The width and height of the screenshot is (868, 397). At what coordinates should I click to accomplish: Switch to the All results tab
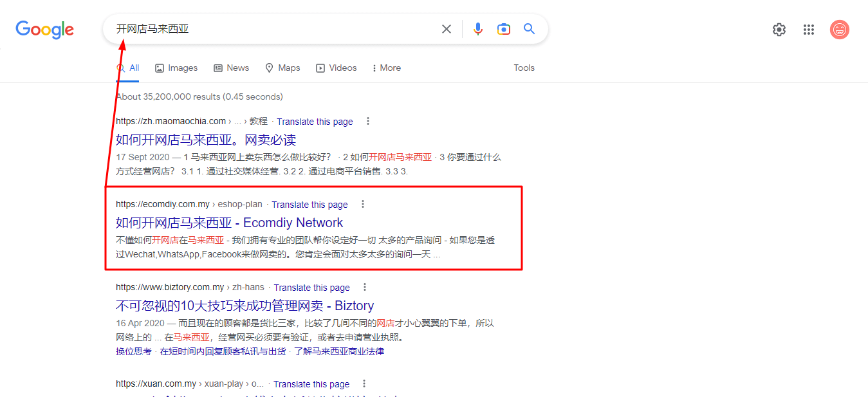[127, 68]
